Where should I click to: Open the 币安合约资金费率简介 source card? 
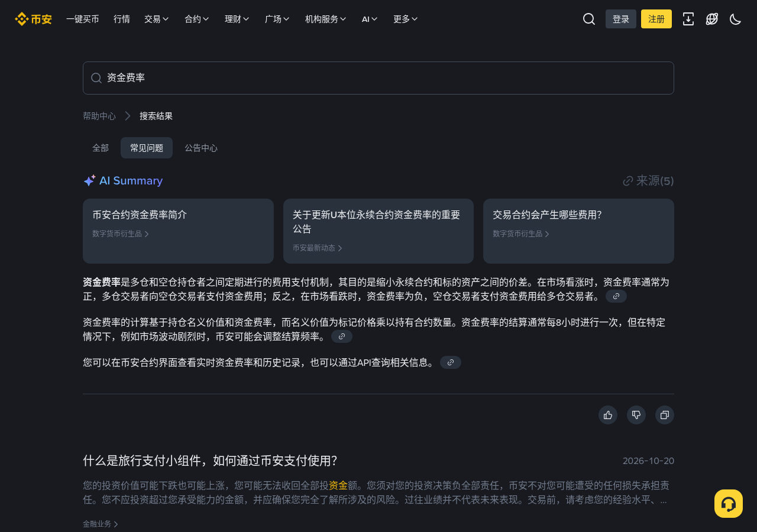[x=178, y=231]
